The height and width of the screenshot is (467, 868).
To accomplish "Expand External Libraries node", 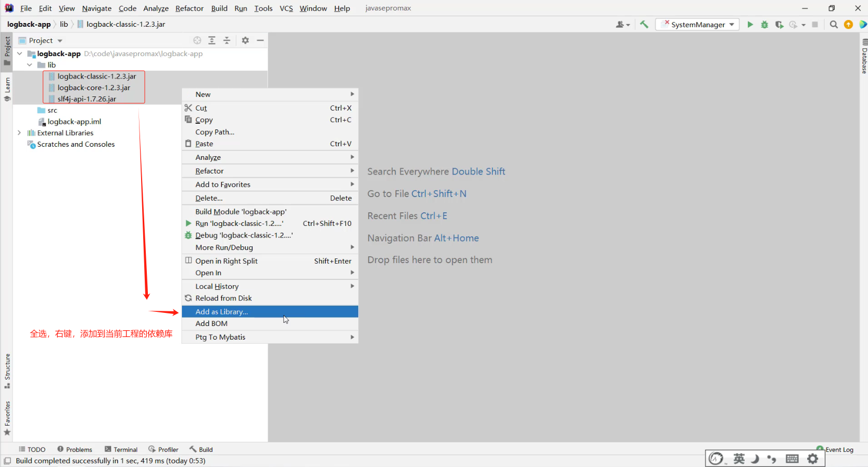I will click(x=19, y=133).
